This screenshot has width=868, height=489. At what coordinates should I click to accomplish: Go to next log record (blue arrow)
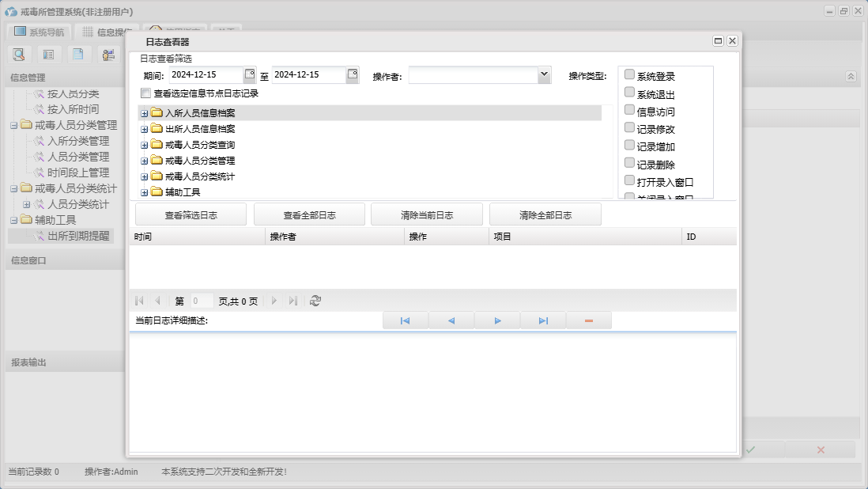tap(497, 320)
